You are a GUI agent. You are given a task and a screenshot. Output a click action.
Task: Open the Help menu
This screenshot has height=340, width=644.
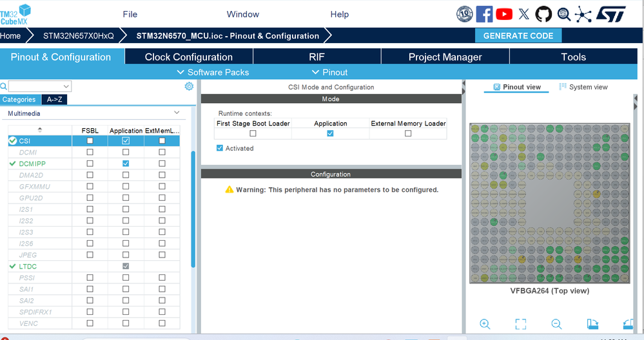340,14
